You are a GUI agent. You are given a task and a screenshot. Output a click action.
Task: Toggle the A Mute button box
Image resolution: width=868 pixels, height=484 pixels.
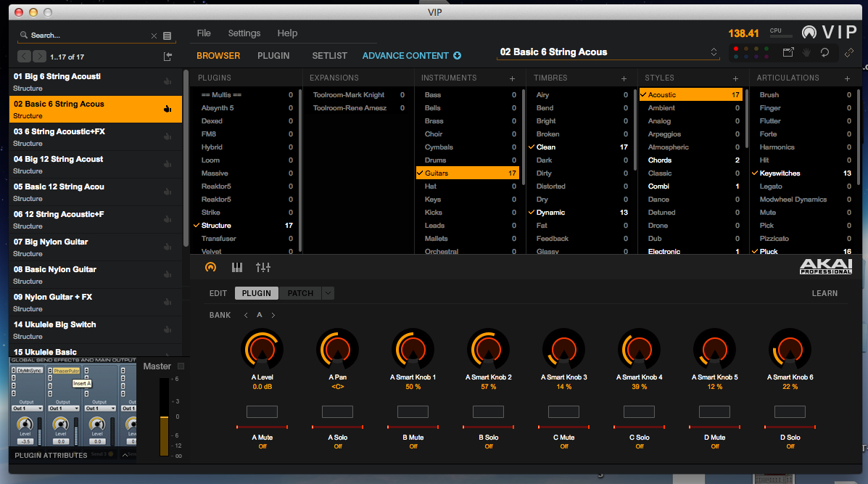pos(262,411)
